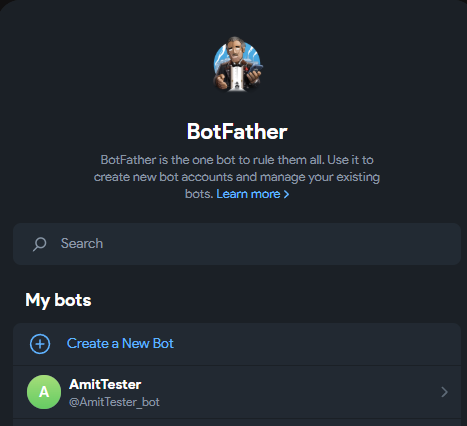Click the chevron after Learn more
This screenshot has height=426, width=467.
(286, 194)
